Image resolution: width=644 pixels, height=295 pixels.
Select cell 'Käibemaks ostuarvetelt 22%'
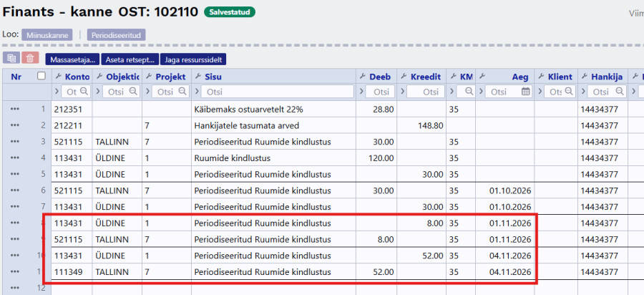[273, 110]
